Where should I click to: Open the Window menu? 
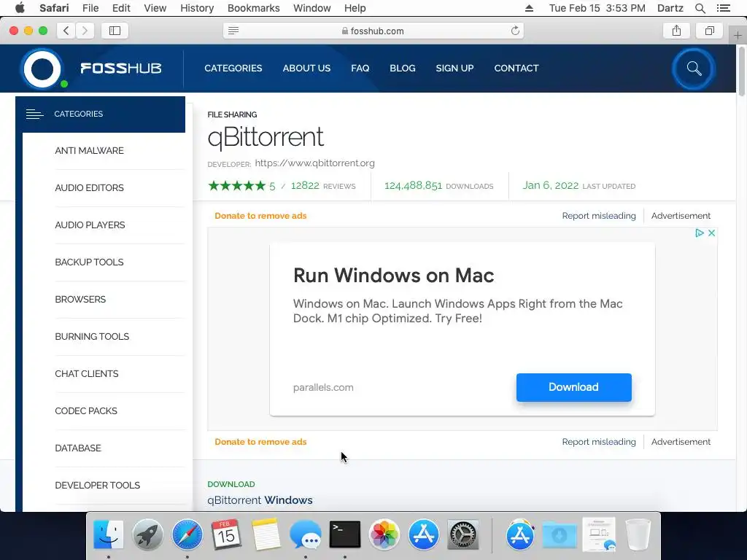click(312, 8)
